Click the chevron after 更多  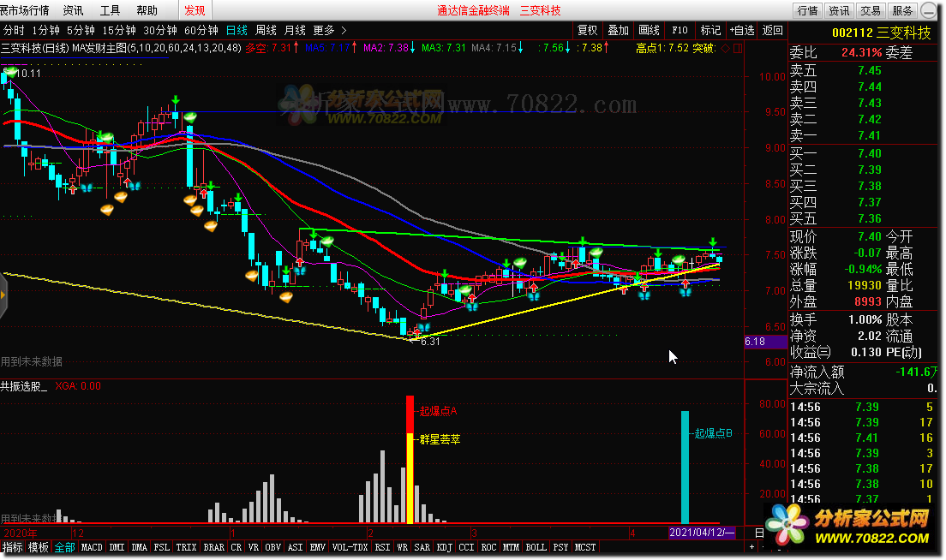tap(344, 30)
